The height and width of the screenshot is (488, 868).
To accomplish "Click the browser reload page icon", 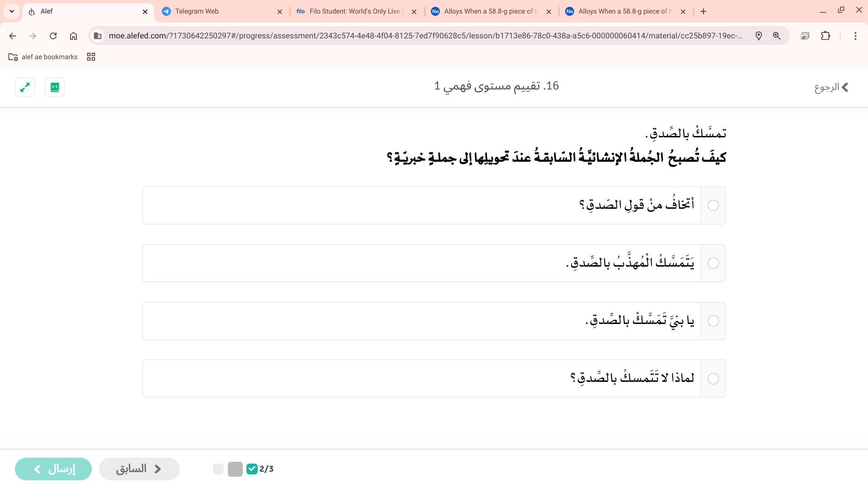I will pyautogui.click(x=53, y=36).
